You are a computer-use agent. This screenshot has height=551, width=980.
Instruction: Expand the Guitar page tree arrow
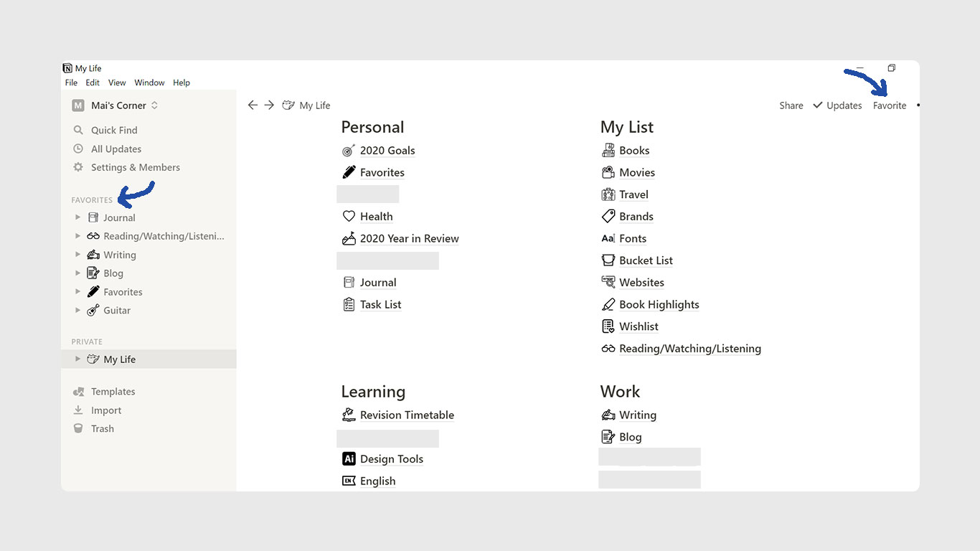78,311
